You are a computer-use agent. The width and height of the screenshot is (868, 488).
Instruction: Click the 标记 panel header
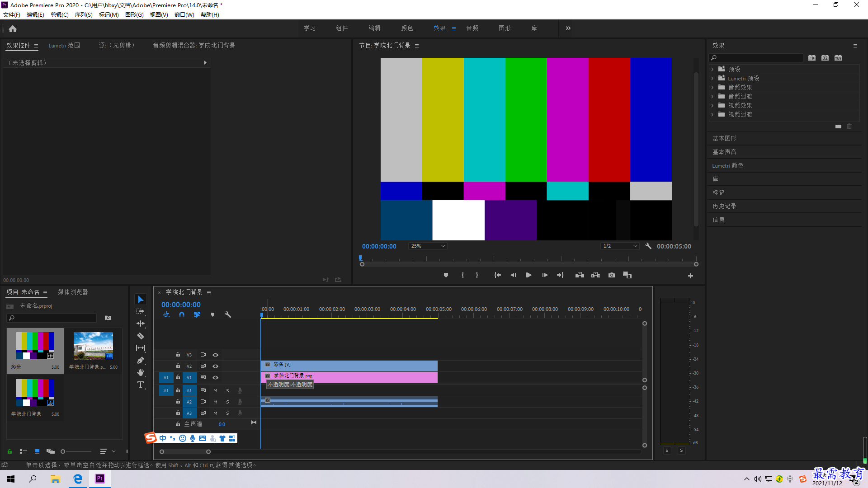718,192
